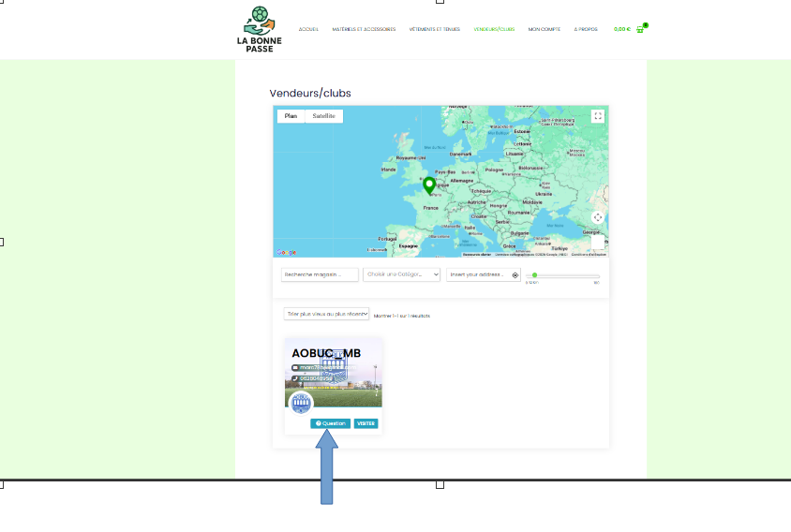Open the 'Trier plus vieux au plus récent' sort dropdown
Image resolution: width=791 pixels, height=532 pixels.
[x=327, y=315]
